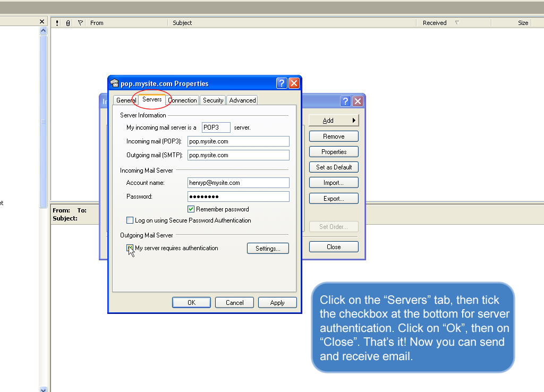Switch to the Servers tab
This screenshot has height=392, width=544.
point(152,100)
